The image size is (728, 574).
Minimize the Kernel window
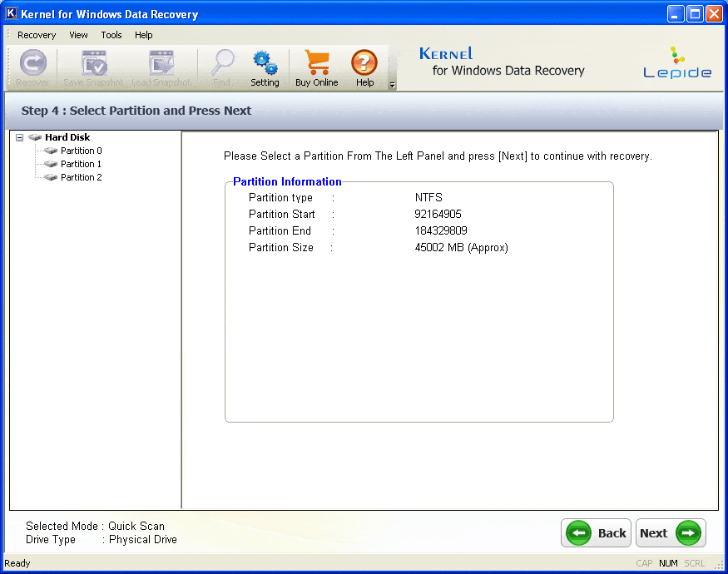click(676, 14)
